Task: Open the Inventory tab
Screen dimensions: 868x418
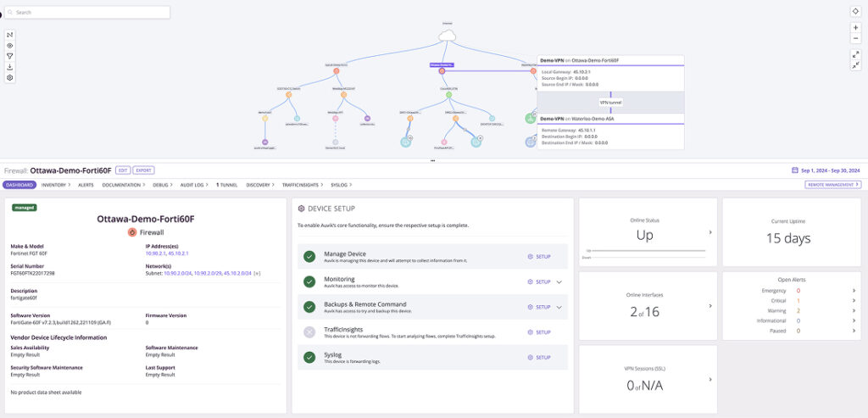Action: click(55, 185)
